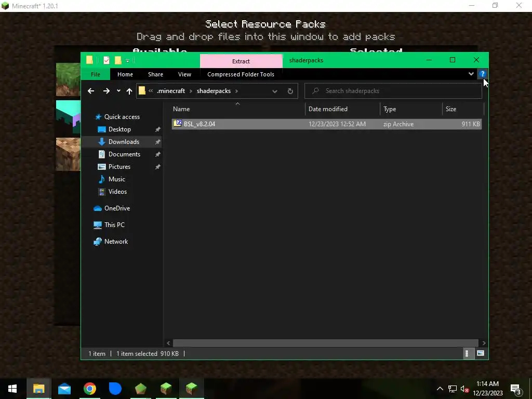Go forward with the Forward arrow

point(106,91)
